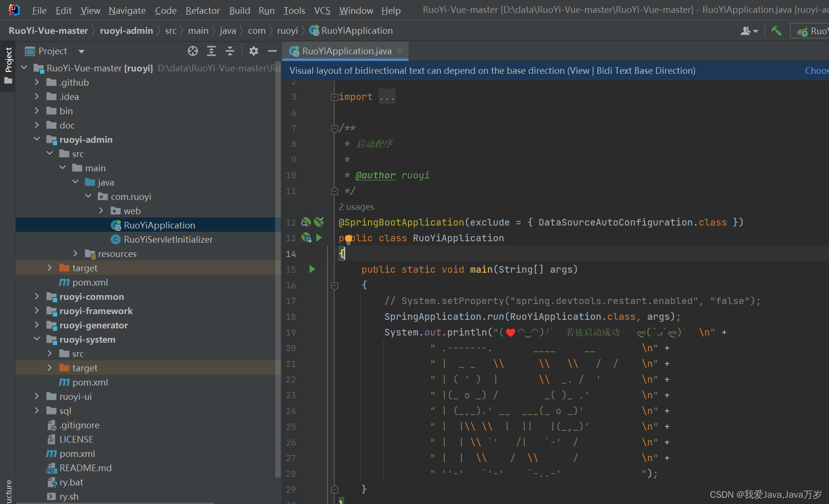This screenshot has width=829, height=504.
Task: Click the second green gutter icon on line 12
Action: pos(319,222)
